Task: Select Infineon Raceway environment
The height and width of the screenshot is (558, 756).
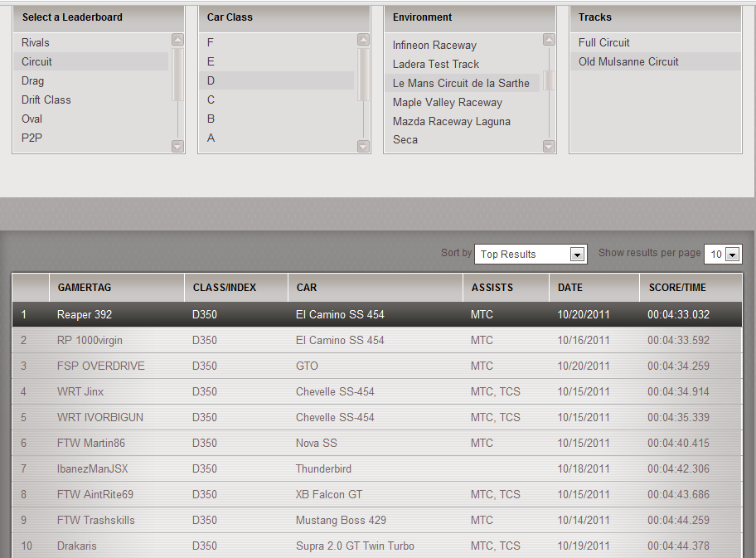Action: (x=434, y=45)
